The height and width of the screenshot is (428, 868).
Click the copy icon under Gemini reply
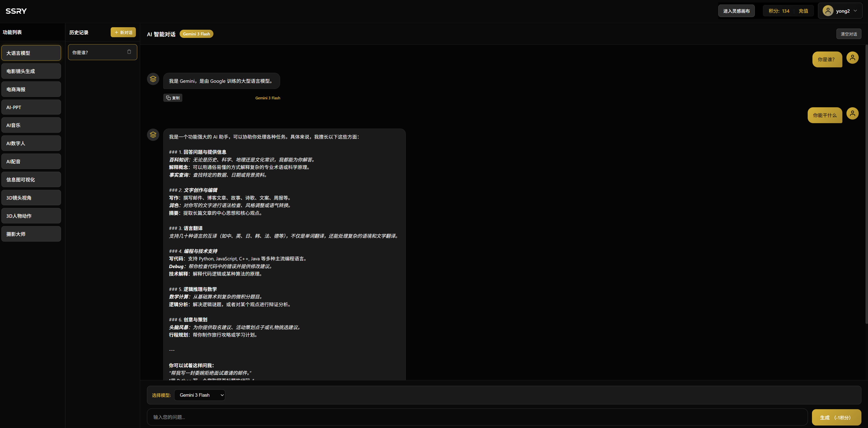click(x=169, y=98)
